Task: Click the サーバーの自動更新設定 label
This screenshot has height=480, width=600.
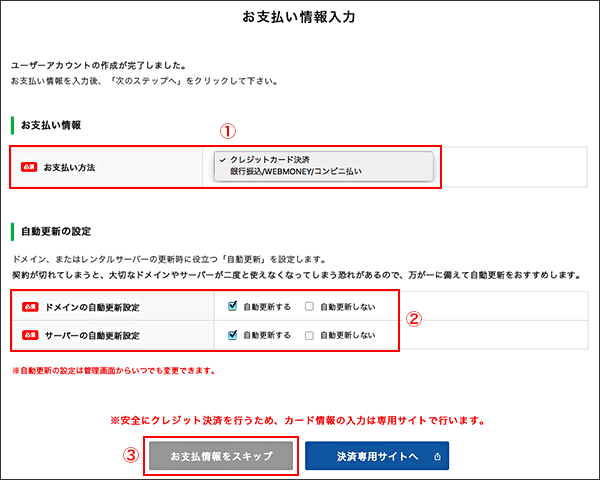Action: click(x=96, y=335)
